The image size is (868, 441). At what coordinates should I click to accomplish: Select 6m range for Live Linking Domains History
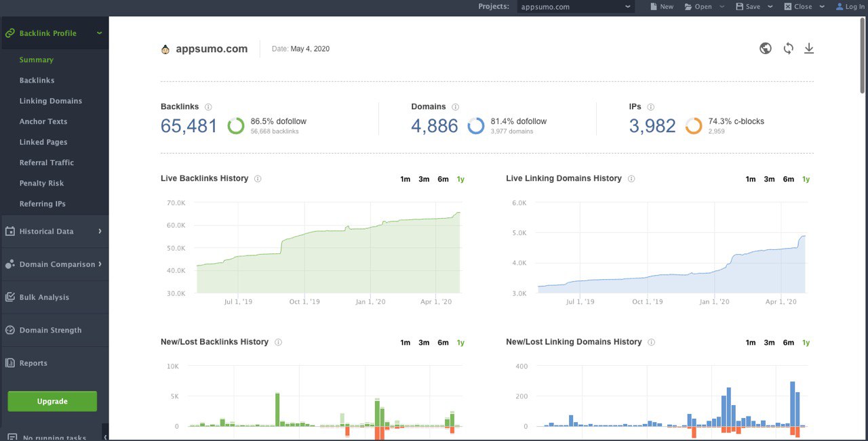(x=789, y=180)
